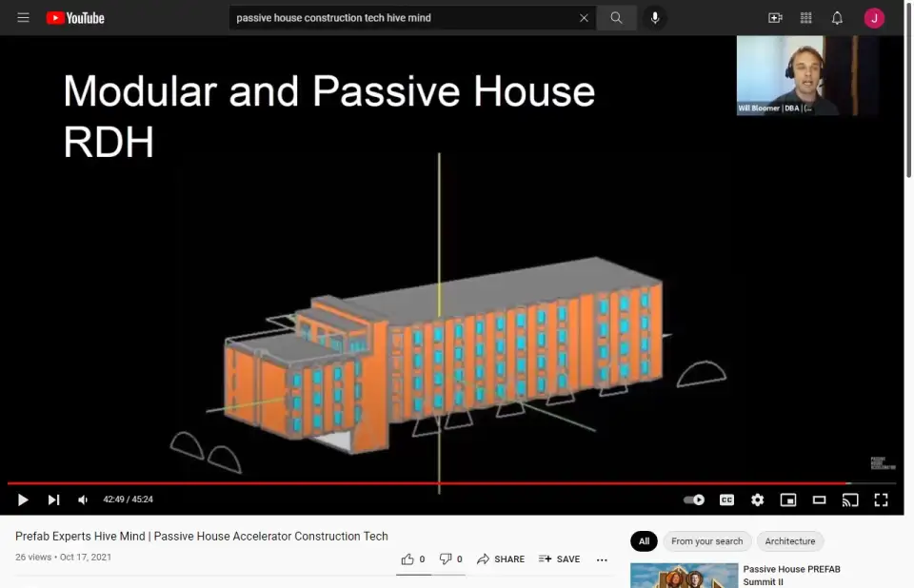
Task: Select the Architecture filter chip
Action: [790, 541]
